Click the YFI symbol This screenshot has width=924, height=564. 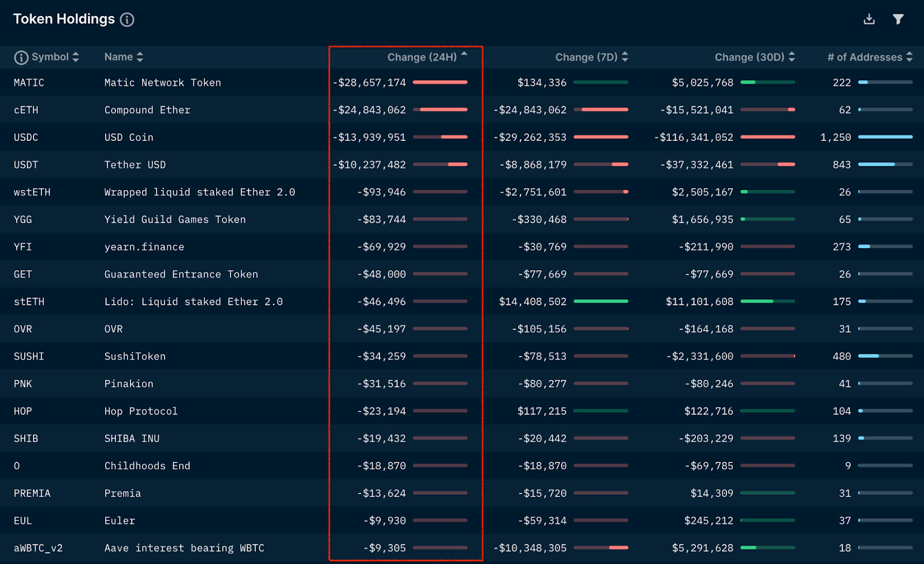click(x=23, y=247)
